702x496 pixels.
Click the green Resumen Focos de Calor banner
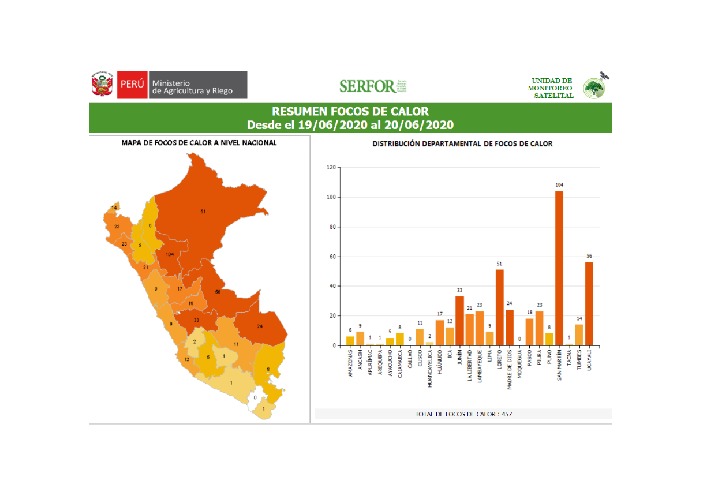click(351, 118)
